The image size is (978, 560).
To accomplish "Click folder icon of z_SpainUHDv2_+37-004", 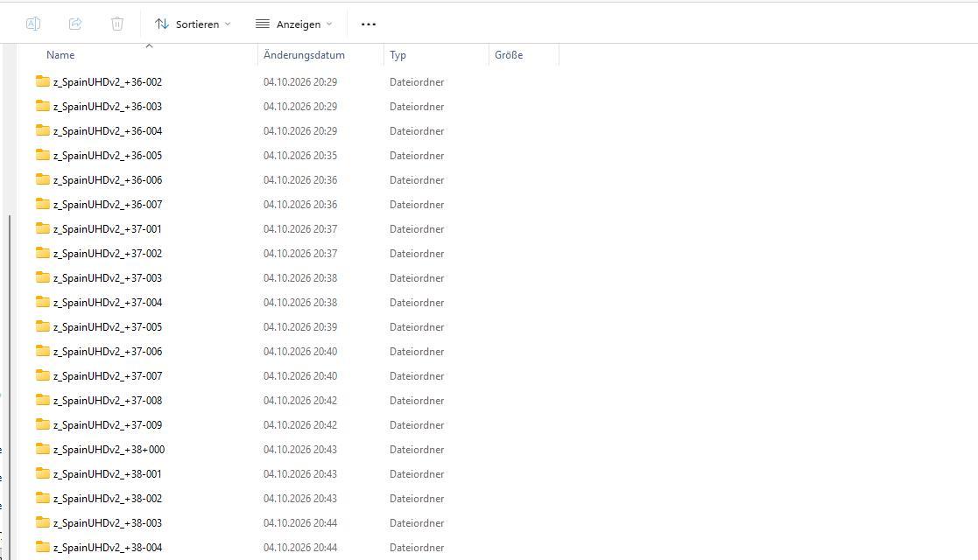I will pos(42,302).
